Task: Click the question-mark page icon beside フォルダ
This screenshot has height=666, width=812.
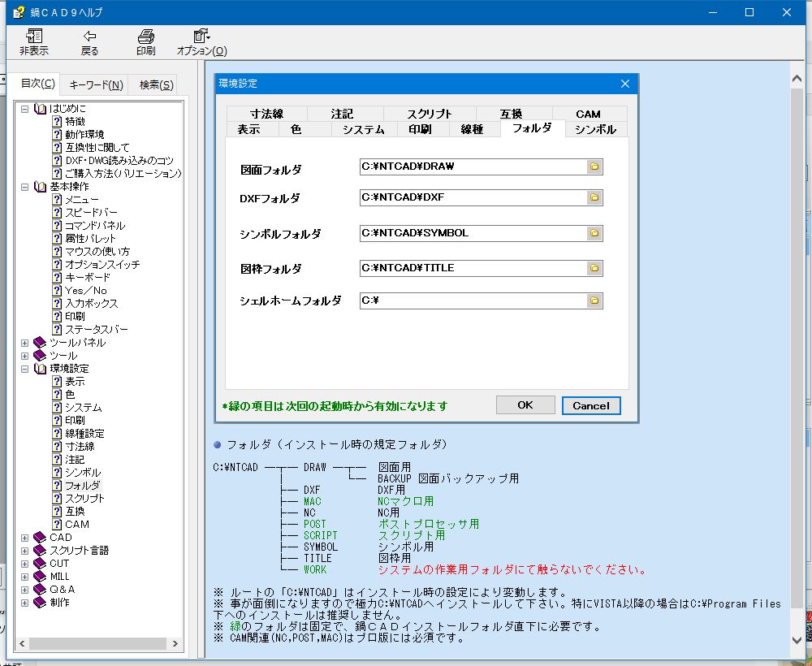Action: click(57, 485)
